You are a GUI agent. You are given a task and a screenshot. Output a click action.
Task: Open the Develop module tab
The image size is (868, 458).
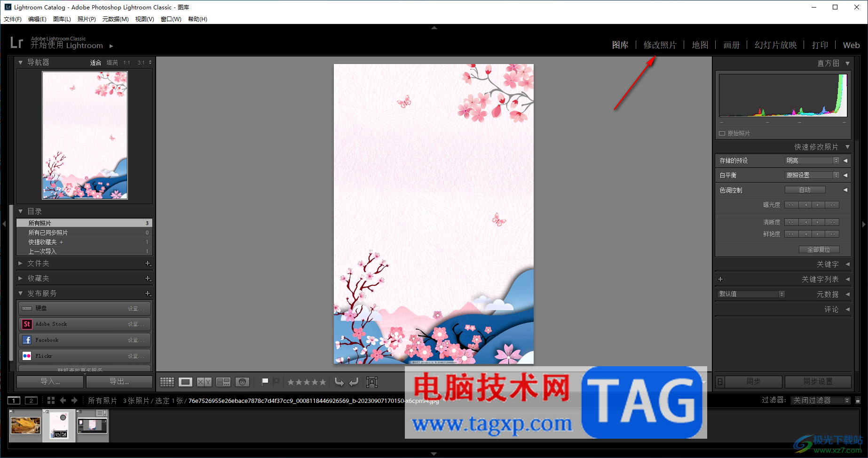660,45
